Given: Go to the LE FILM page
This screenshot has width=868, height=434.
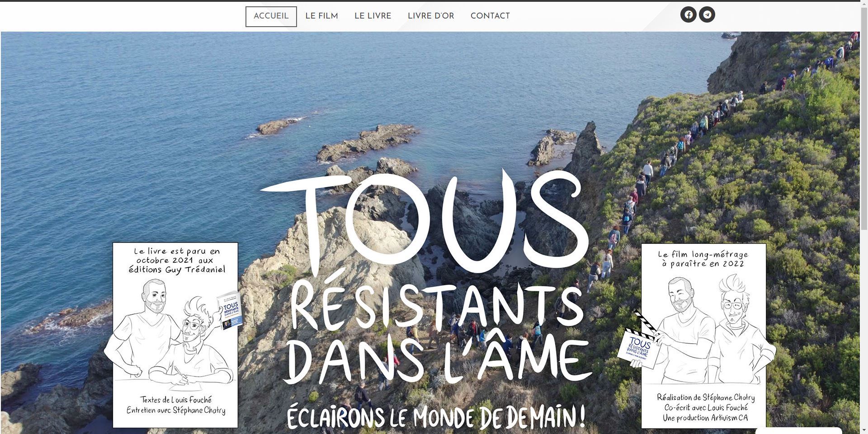Looking at the screenshot, I should (321, 16).
